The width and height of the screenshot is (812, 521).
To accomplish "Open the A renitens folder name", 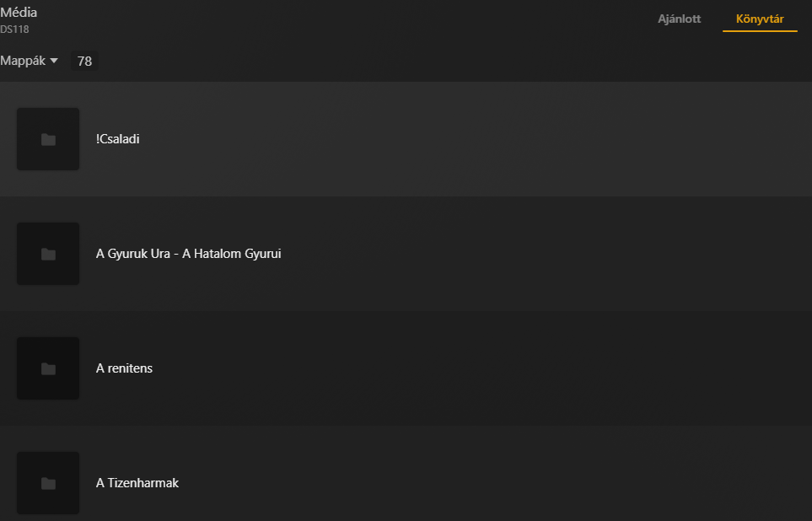I will pos(124,368).
